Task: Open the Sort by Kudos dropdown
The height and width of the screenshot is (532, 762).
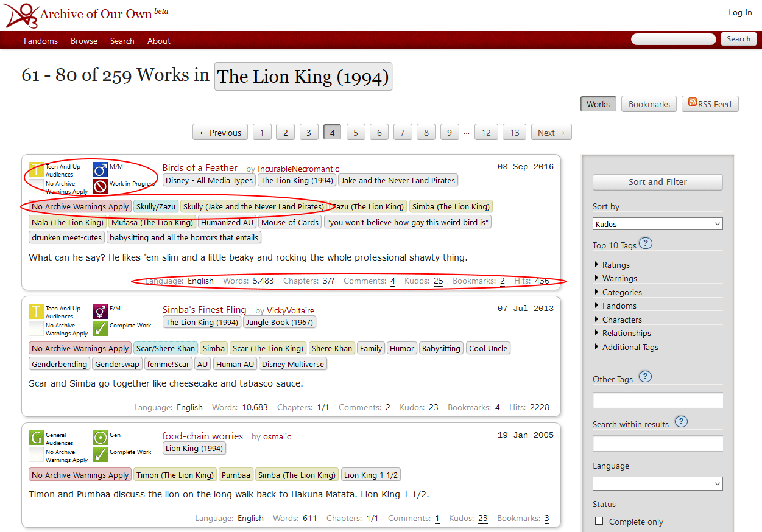Action: [x=657, y=224]
